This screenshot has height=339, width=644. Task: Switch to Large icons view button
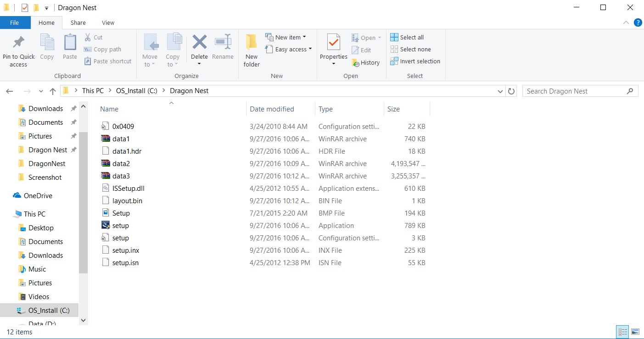(635, 332)
